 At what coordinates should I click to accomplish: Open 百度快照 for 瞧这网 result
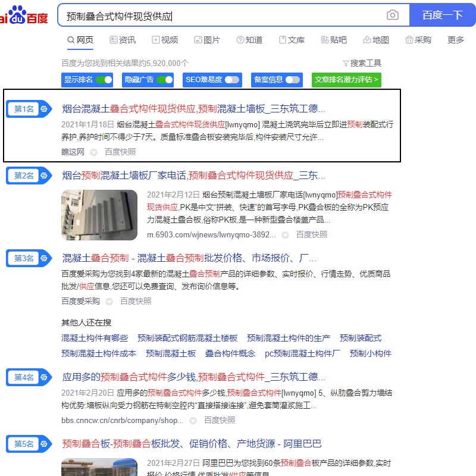tap(120, 152)
